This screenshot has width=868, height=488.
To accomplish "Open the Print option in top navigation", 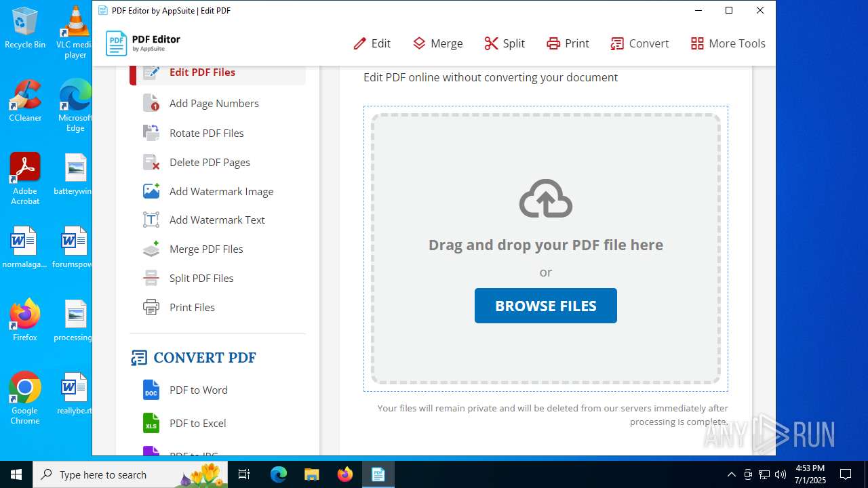I will [x=568, y=43].
